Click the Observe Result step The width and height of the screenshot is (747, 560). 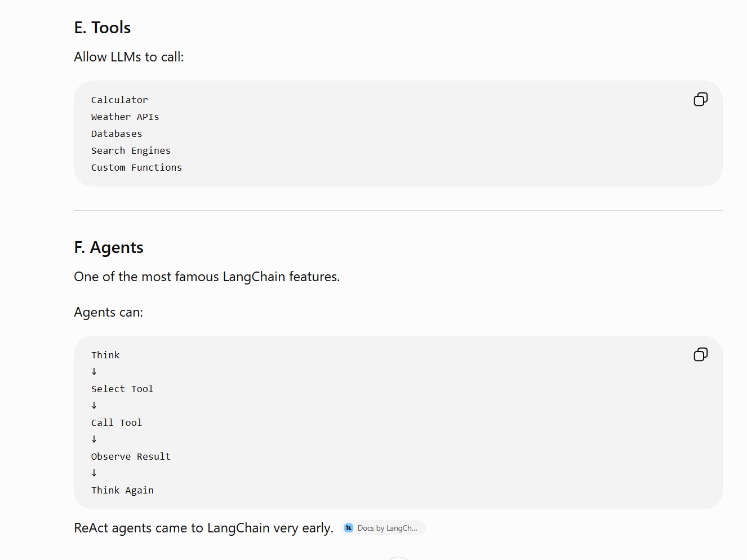pos(131,456)
